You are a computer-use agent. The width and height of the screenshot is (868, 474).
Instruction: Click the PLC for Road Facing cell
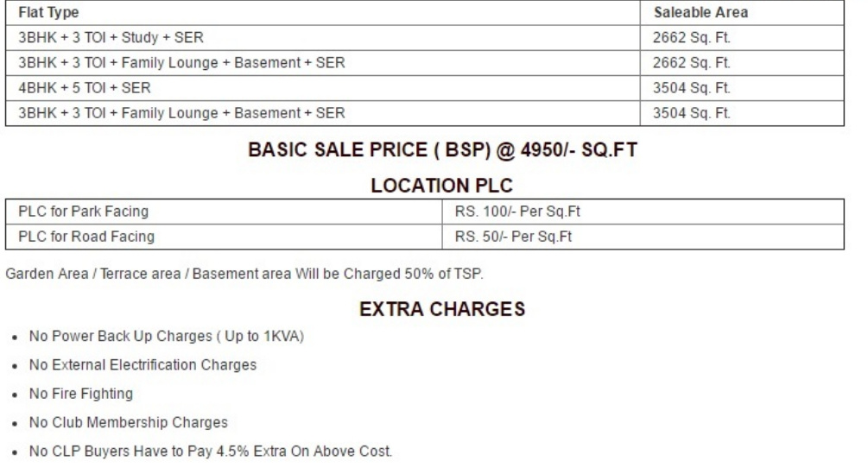[x=78, y=236]
